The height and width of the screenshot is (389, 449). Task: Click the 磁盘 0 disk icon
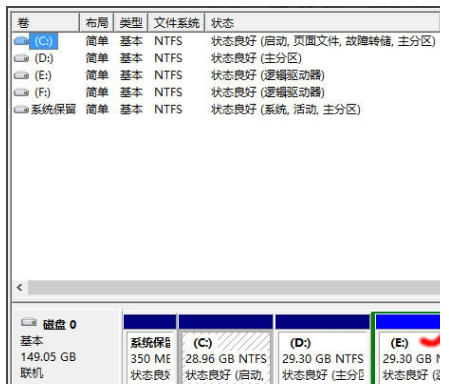(x=29, y=322)
